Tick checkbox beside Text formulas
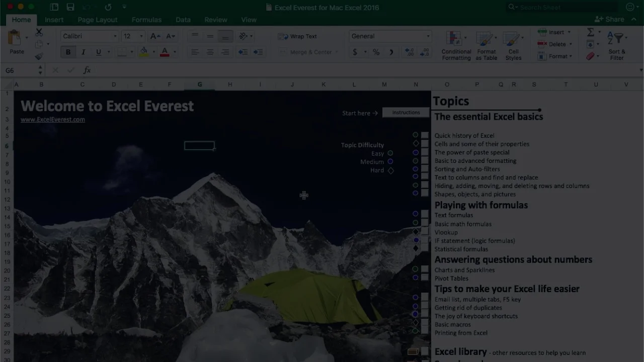Screen dimensions: 644x362 tap(425, 214)
